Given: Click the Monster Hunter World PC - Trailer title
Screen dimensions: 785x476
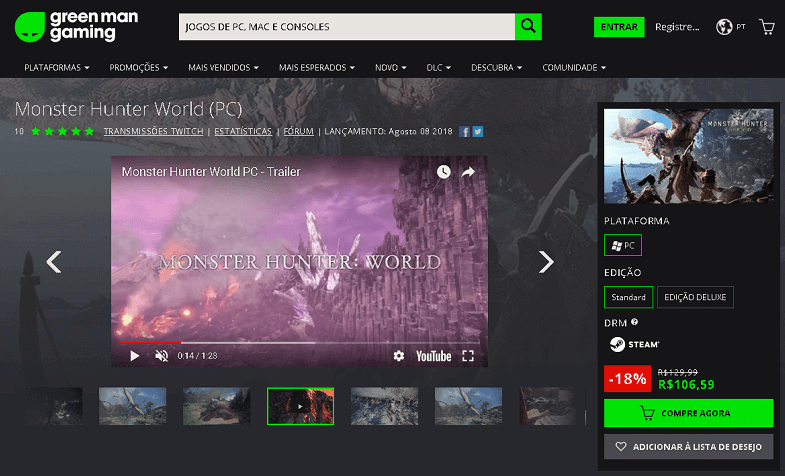Looking at the screenshot, I should [211, 172].
